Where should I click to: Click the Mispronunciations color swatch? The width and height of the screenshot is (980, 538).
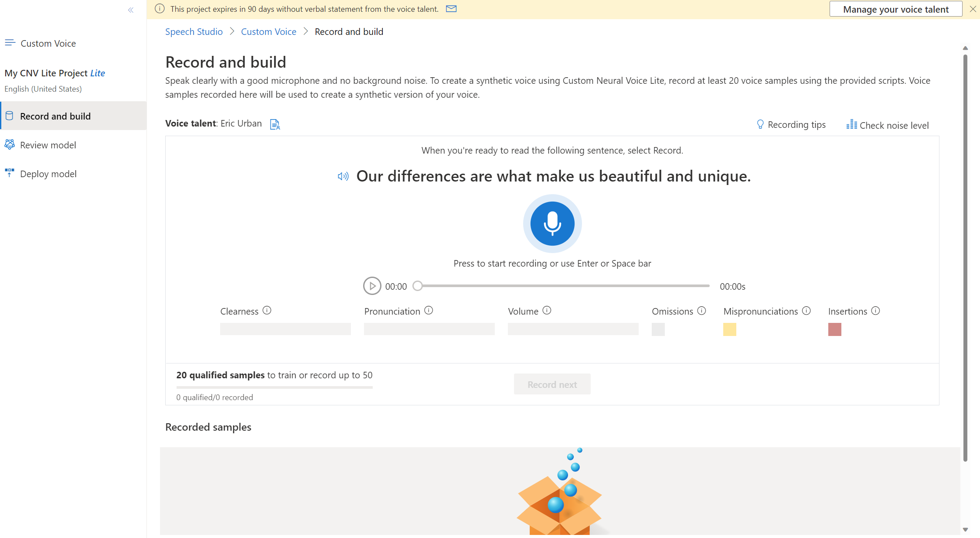730,329
